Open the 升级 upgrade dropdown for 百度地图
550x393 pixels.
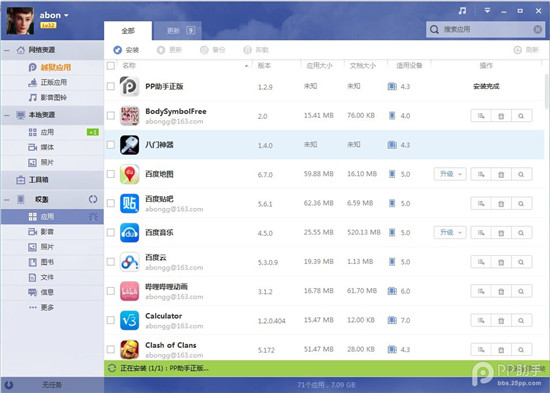tap(460, 174)
